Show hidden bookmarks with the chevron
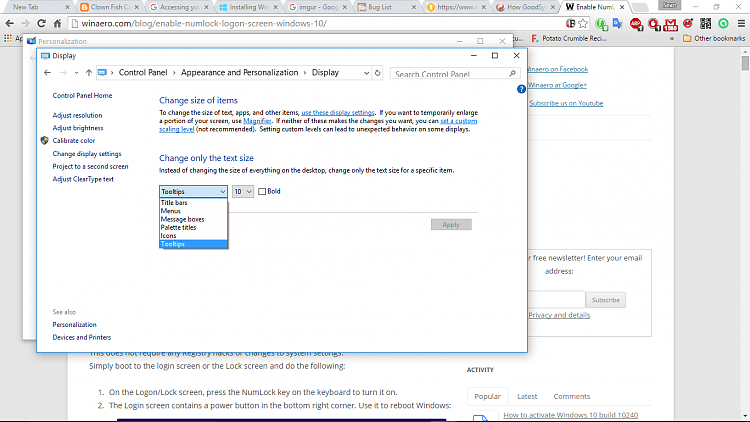The height and width of the screenshot is (422, 750). point(672,38)
